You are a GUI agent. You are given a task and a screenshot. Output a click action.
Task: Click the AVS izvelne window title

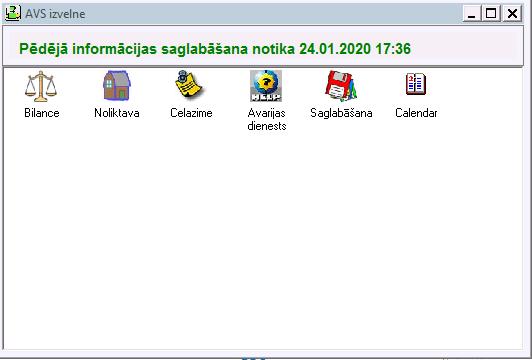coord(55,14)
